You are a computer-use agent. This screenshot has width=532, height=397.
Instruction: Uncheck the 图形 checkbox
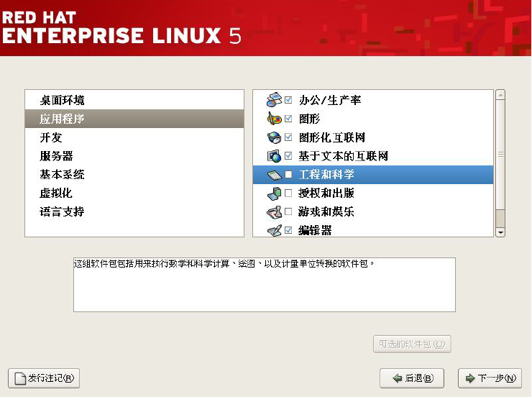pyautogui.click(x=288, y=119)
